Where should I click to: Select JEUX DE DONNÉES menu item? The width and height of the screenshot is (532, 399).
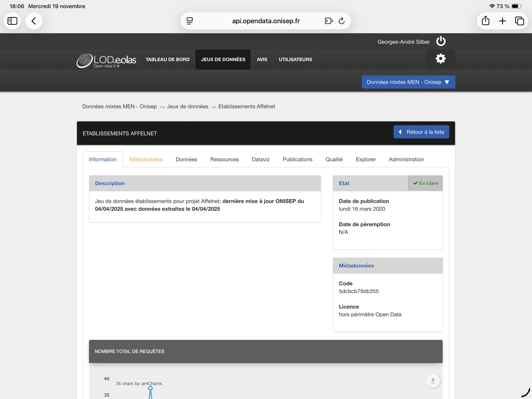(223, 59)
